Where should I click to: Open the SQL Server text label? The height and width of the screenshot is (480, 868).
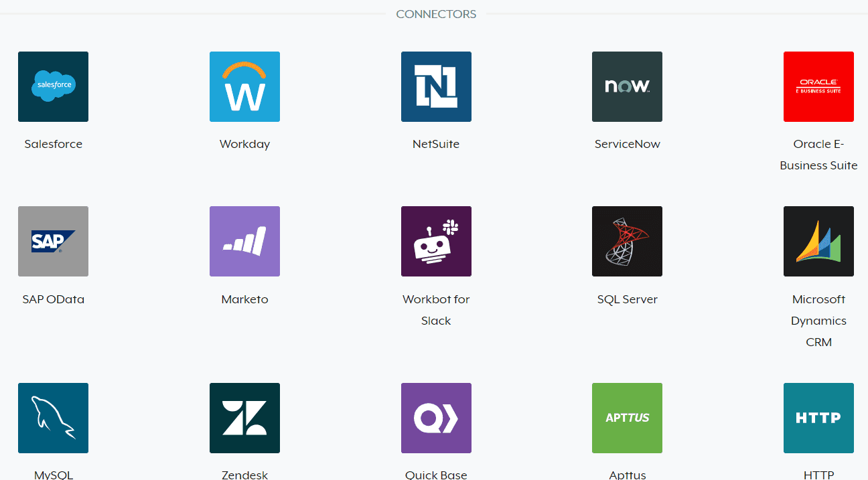(627, 299)
